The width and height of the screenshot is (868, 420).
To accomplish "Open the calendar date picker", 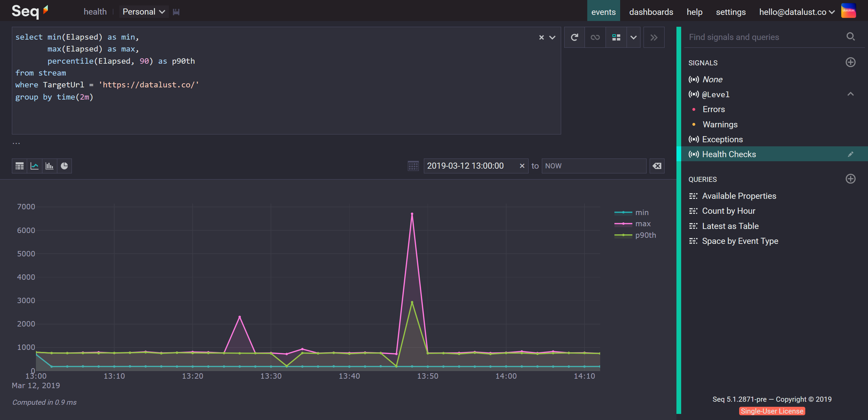I will pos(413,166).
